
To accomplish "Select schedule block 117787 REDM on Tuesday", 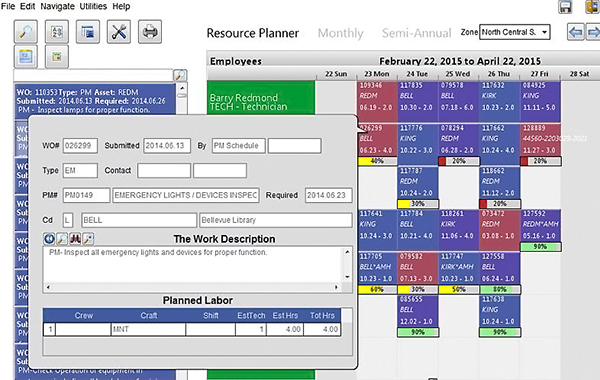I will [417, 183].
